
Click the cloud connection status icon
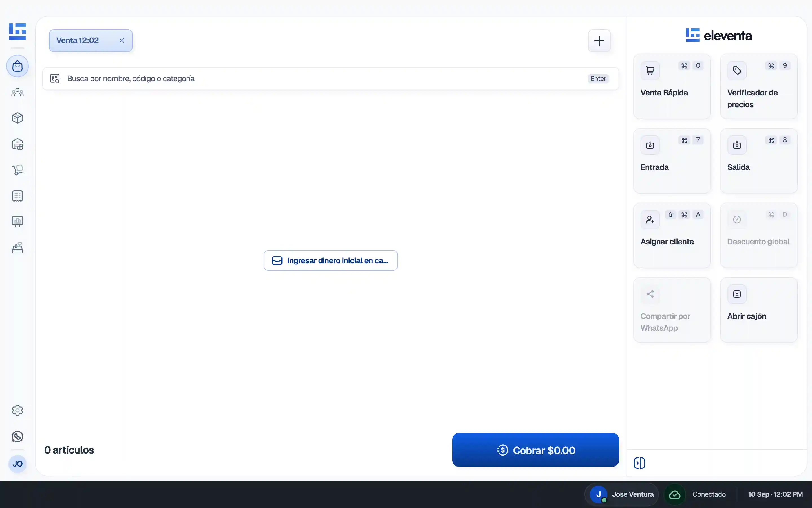pyautogui.click(x=675, y=494)
